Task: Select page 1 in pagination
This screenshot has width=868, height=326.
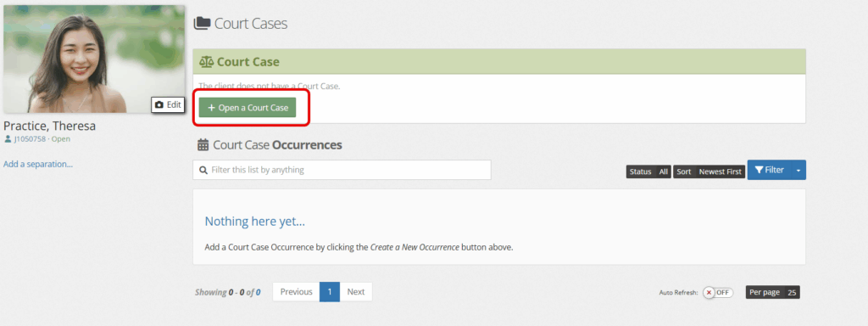Action: [330, 292]
